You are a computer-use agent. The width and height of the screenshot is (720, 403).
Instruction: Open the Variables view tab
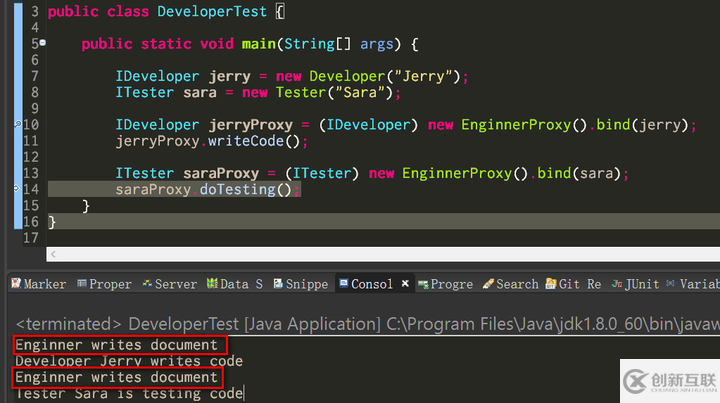[693, 284]
